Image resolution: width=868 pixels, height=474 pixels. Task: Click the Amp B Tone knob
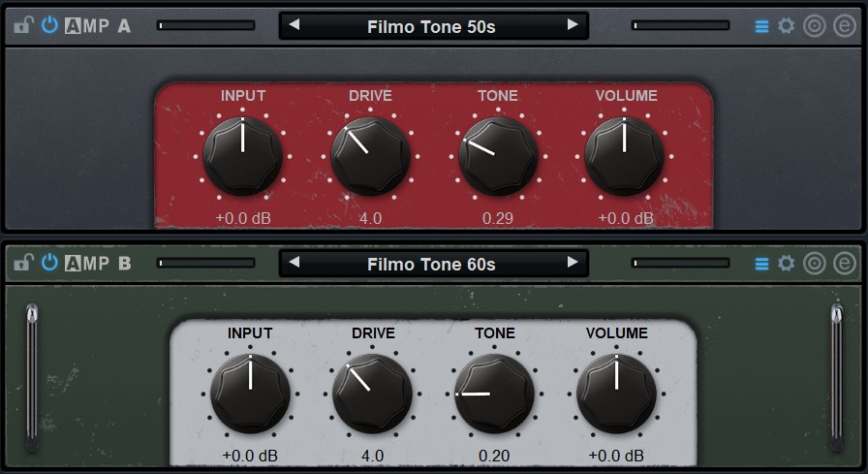(494, 394)
